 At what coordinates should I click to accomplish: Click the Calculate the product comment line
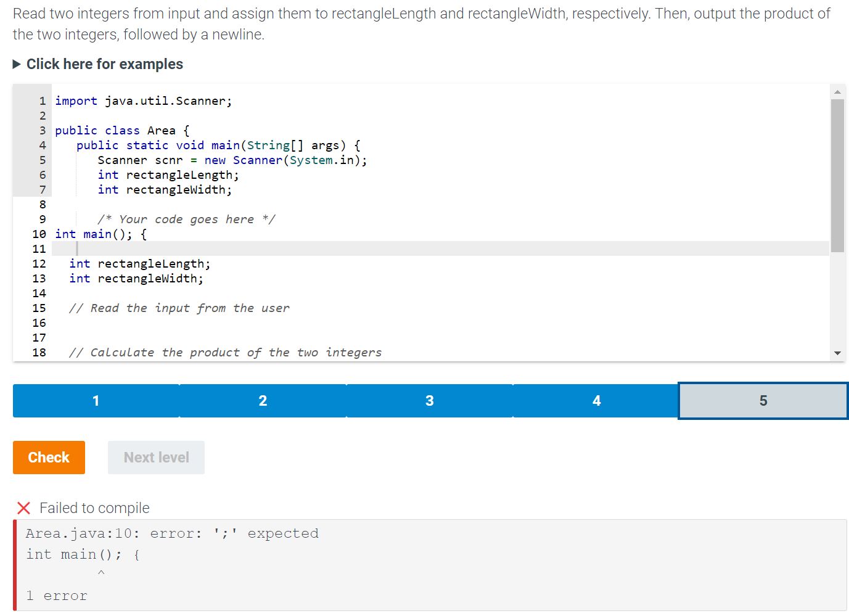click(x=225, y=353)
